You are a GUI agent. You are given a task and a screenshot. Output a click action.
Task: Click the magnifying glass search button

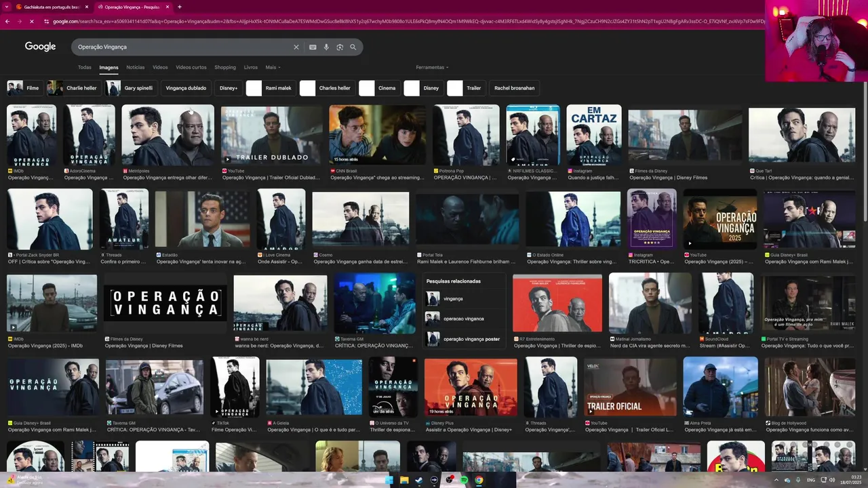tap(353, 47)
